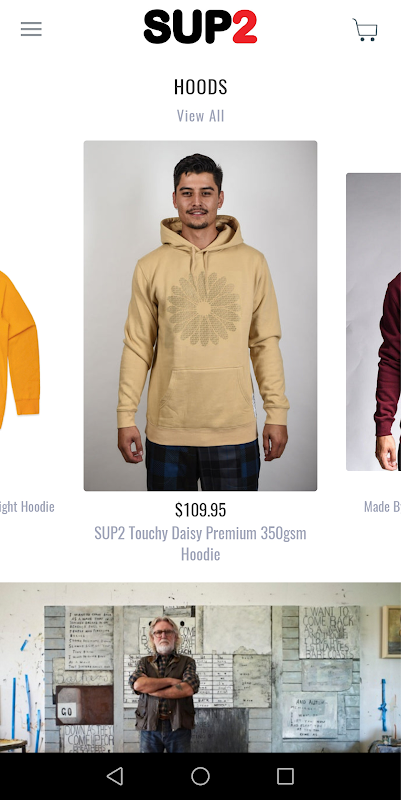Tap the Android home circle

(x=200, y=776)
